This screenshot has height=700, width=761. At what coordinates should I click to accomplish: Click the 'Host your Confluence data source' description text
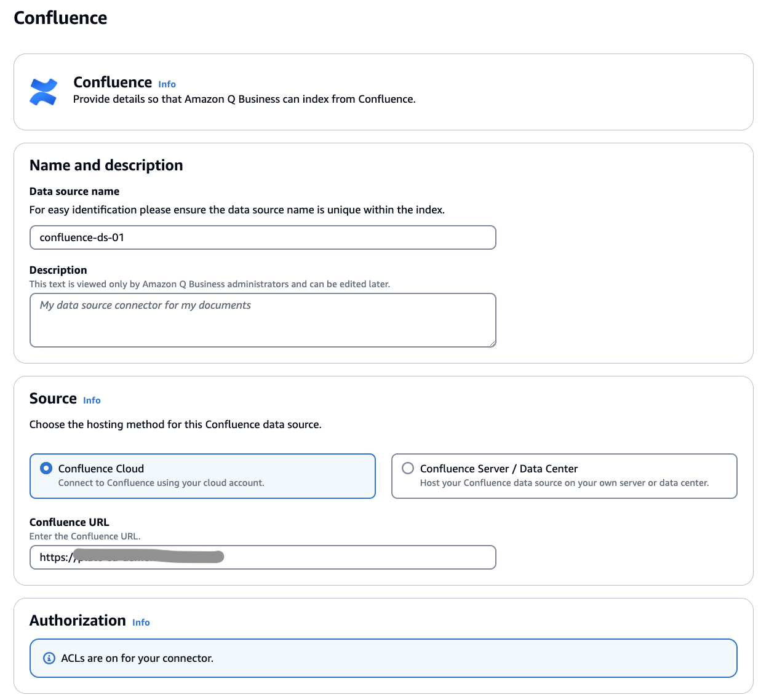point(564,483)
